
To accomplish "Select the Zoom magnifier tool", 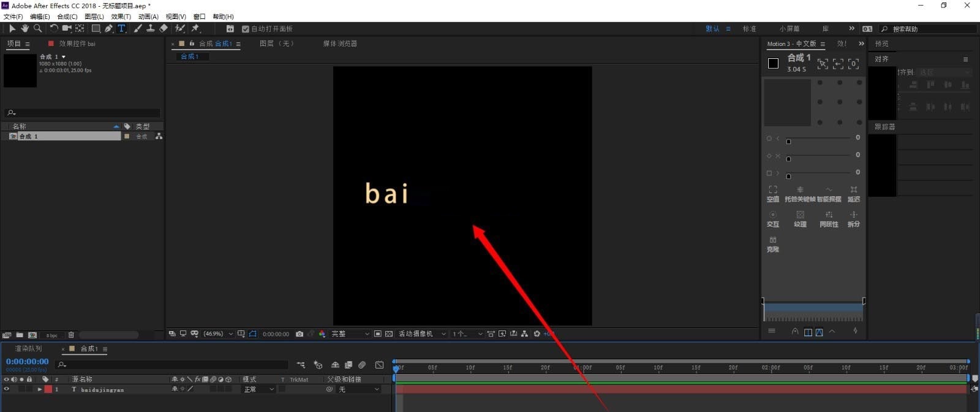I will 37,28.
